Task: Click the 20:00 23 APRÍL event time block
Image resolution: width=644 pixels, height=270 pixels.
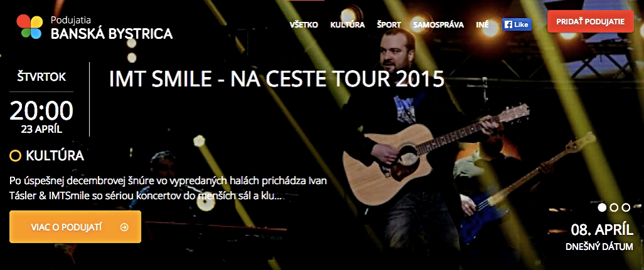Action: coord(41,117)
